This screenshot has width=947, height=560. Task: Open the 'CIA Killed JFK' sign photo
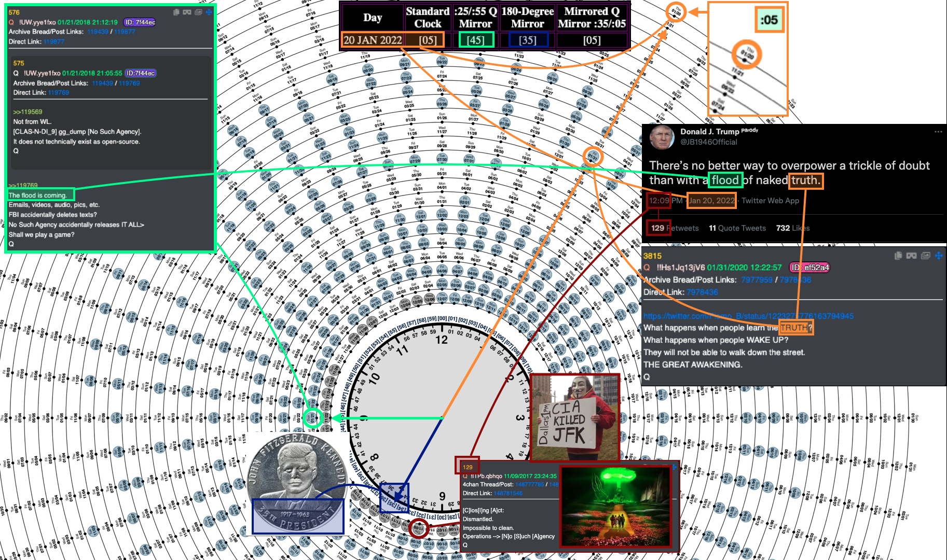(x=575, y=418)
